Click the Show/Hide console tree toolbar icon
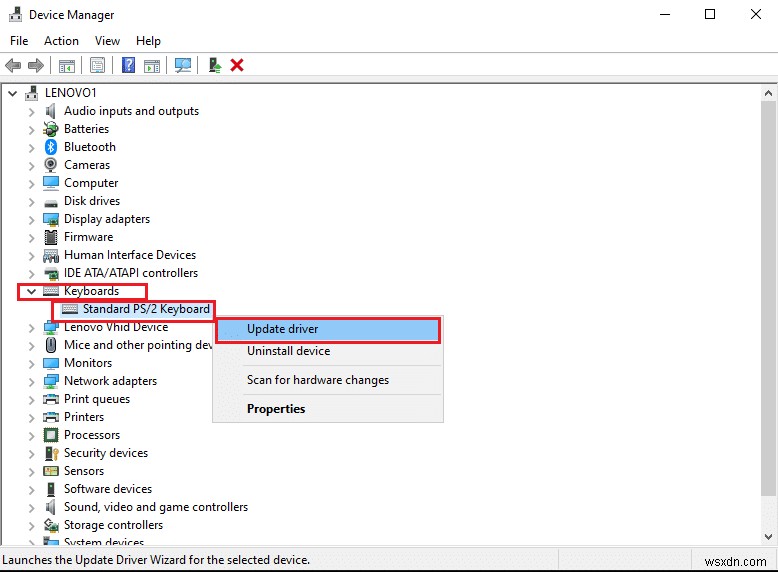The height and width of the screenshot is (572, 778). (x=67, y=65)
